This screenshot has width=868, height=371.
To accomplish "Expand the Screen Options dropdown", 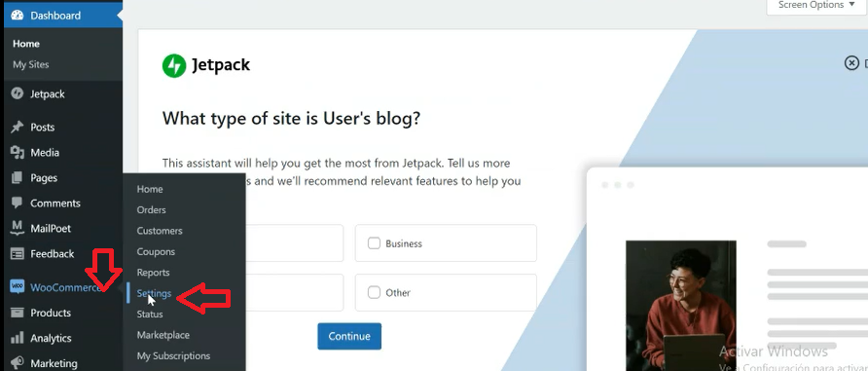I will [x=817, y=6].
